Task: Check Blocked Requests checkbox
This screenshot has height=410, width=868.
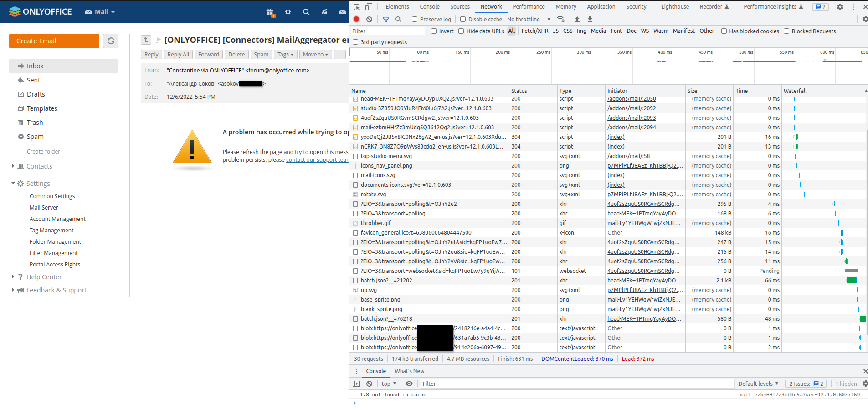Action: pyautogui.click(x=786, y=31)
